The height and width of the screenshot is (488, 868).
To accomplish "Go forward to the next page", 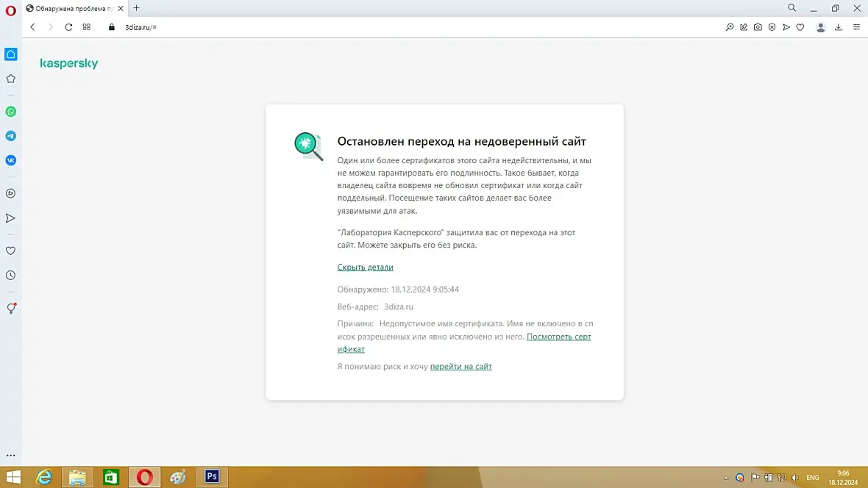I will (x=50, y=27).
